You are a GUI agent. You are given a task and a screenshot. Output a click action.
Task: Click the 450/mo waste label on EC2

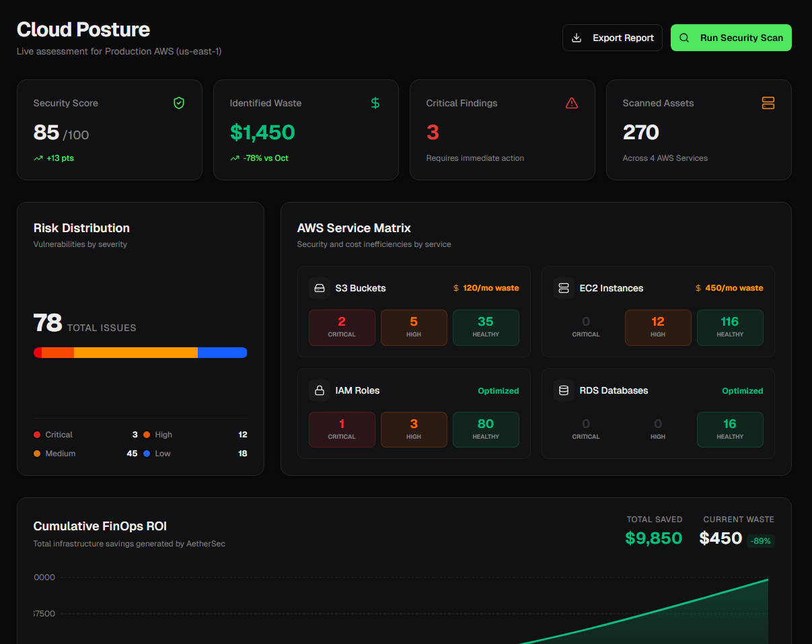(729, 288)
